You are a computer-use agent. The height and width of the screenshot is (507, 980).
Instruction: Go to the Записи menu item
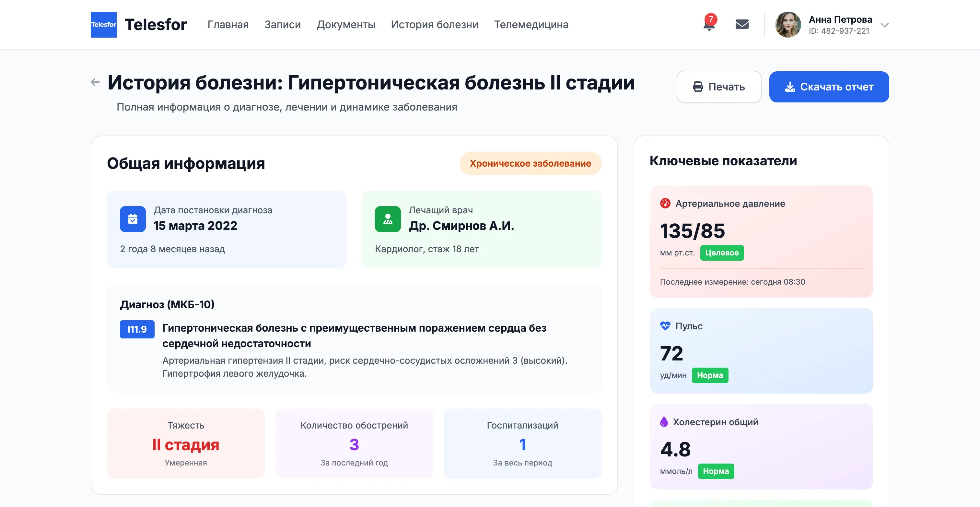pyautogui.click(x=283, y=25)
